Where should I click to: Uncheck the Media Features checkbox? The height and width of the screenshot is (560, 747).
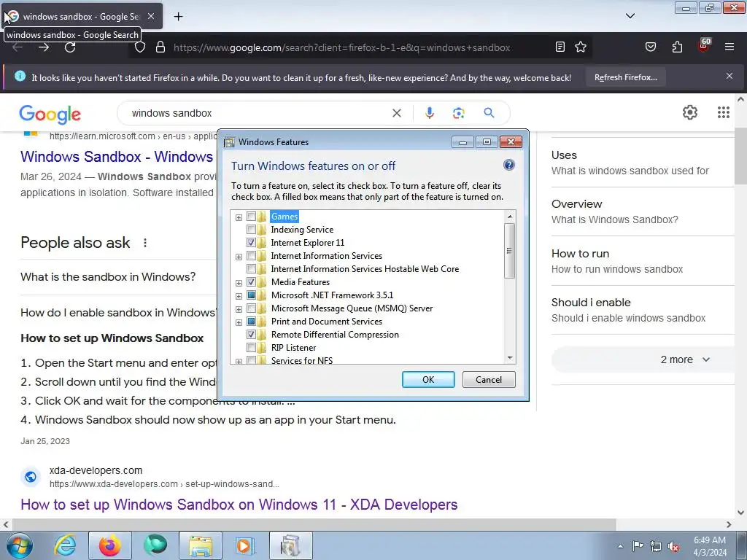point(251,282)
